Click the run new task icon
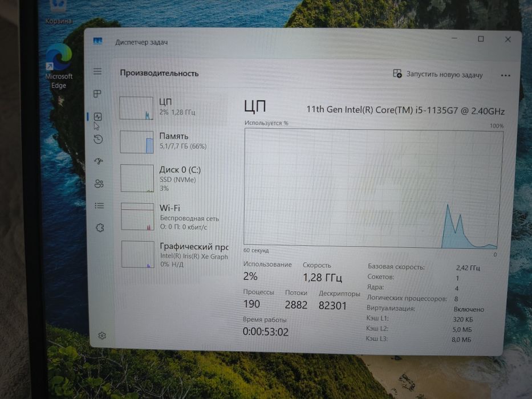The height and width of the screenshot is (399, 532). (x=397, y=74)
